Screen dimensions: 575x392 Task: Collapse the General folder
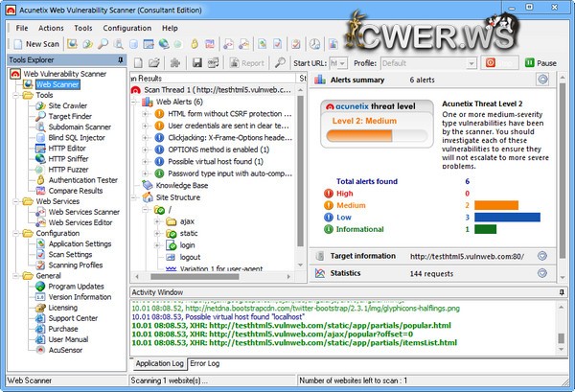click(15, 276)
